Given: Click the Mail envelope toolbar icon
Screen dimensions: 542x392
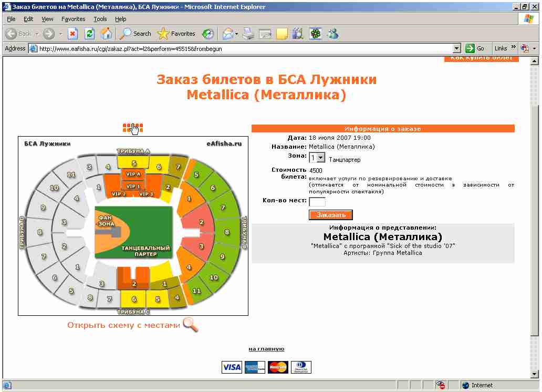Looking at the screenshot, I should [x=227, y=34].
